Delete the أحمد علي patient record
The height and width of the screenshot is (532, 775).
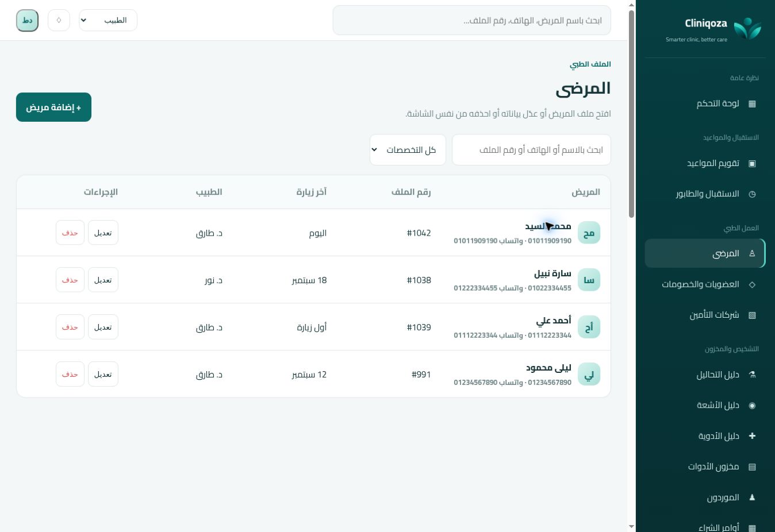(x=70, y=327)
